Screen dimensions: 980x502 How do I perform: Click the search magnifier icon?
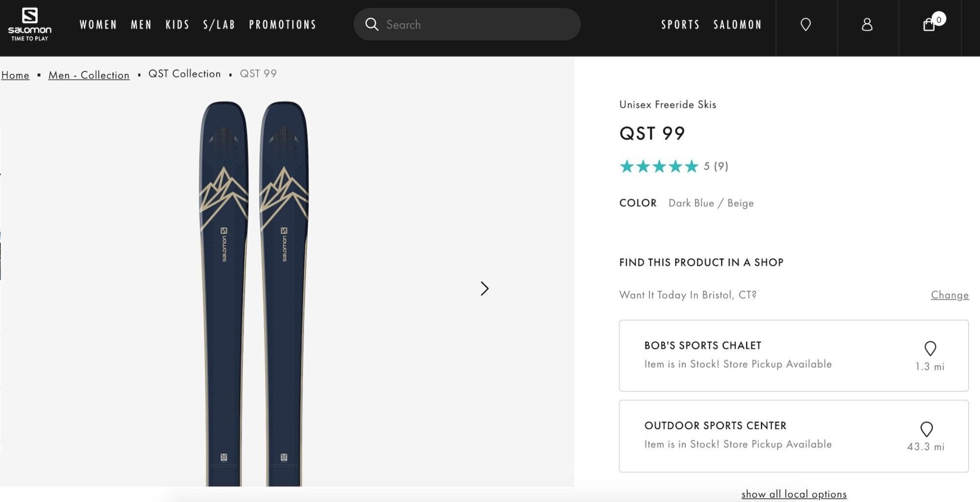tap(372, 24)
